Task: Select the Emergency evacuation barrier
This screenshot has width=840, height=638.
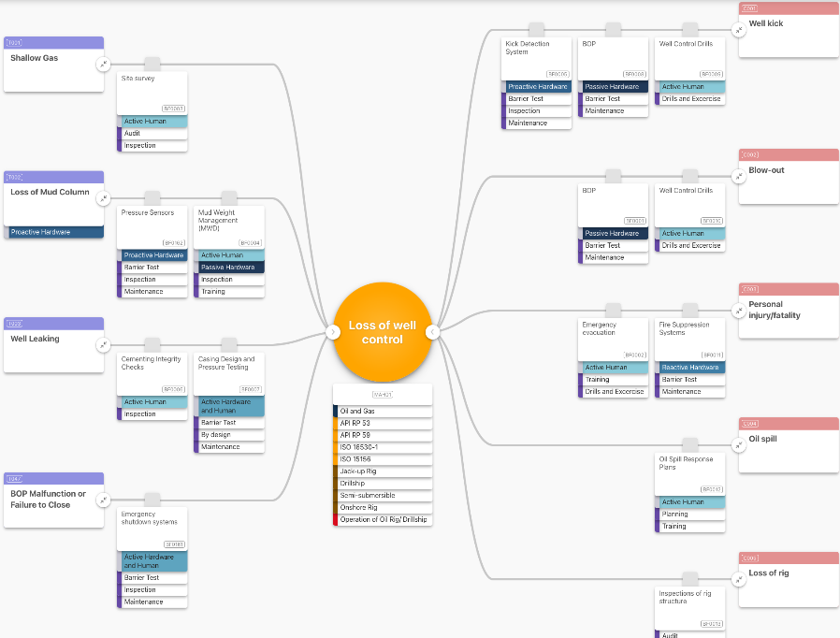Action: click(613, 340)
